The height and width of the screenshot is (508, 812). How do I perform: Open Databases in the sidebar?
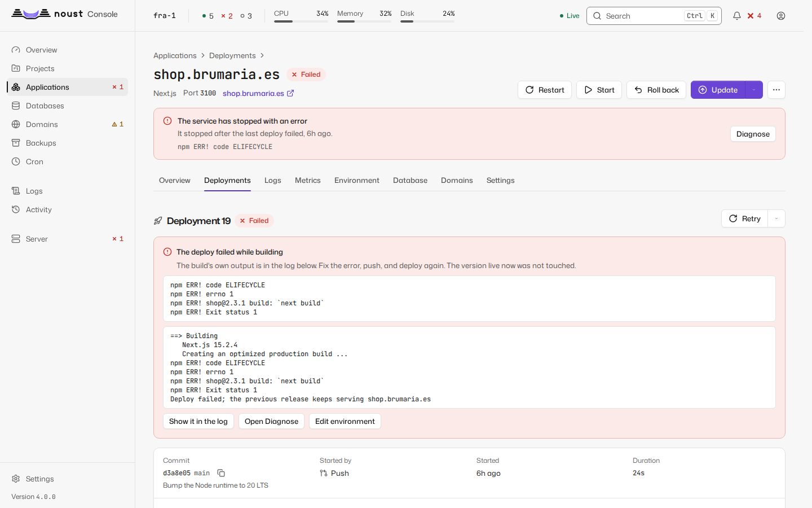tap(67, 106)
